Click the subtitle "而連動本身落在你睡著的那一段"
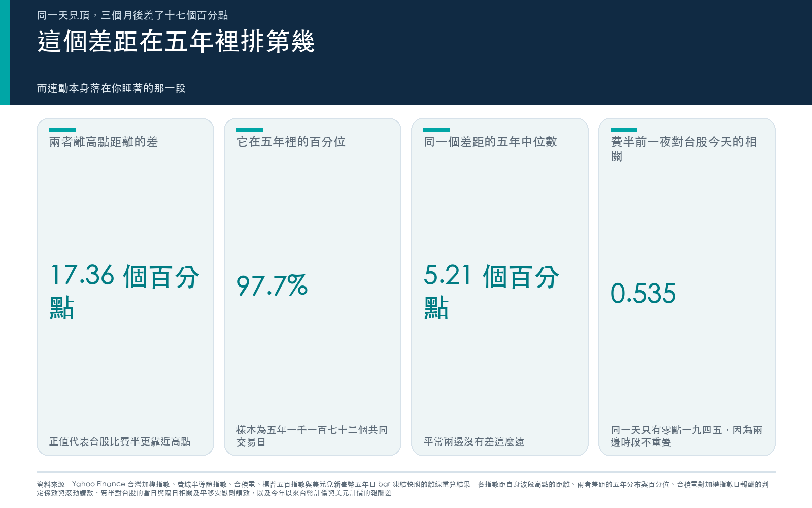This screenshot has height=508, width=812. tap(111, 88)
